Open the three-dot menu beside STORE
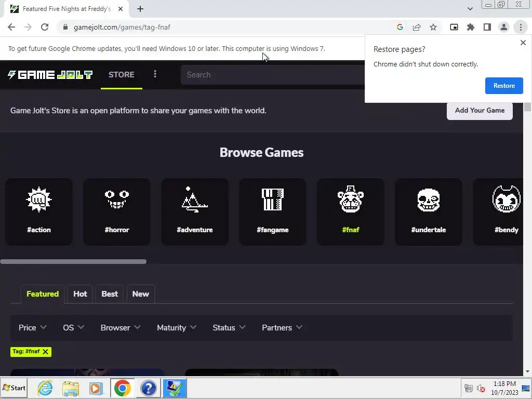Viewport: 532px width, 399px height. (x=155, y=74)
